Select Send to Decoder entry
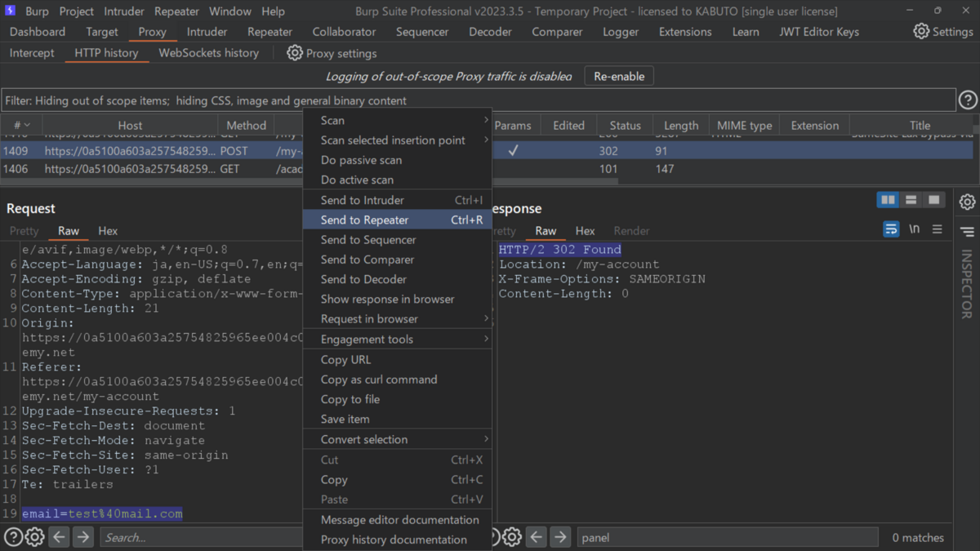The width and height of the screenshot is (980, 551). pos(397,279)
